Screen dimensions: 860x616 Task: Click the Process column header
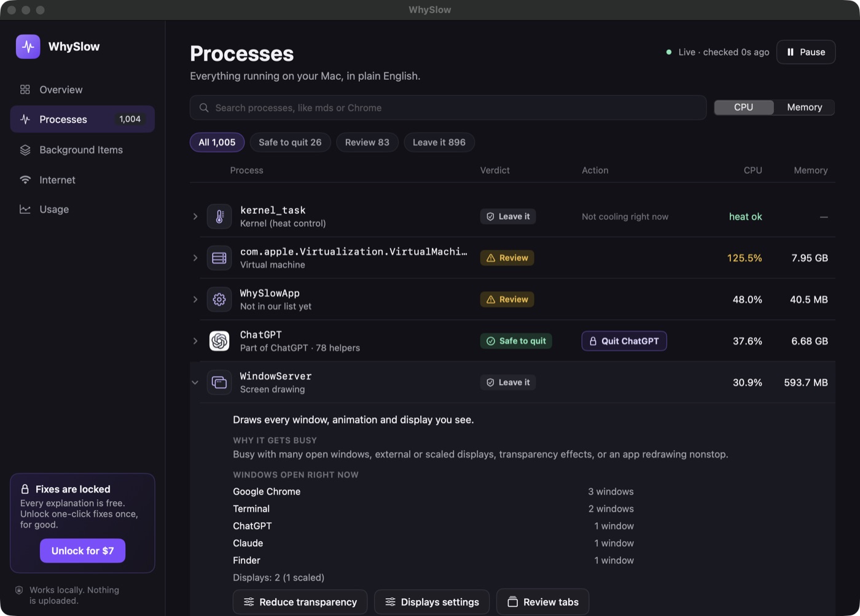(246, 170)
